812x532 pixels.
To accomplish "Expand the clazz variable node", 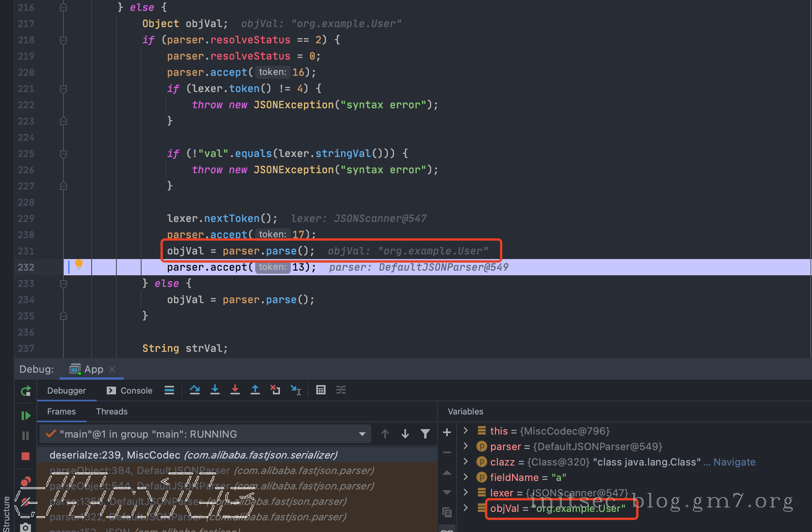I will 466,462.
